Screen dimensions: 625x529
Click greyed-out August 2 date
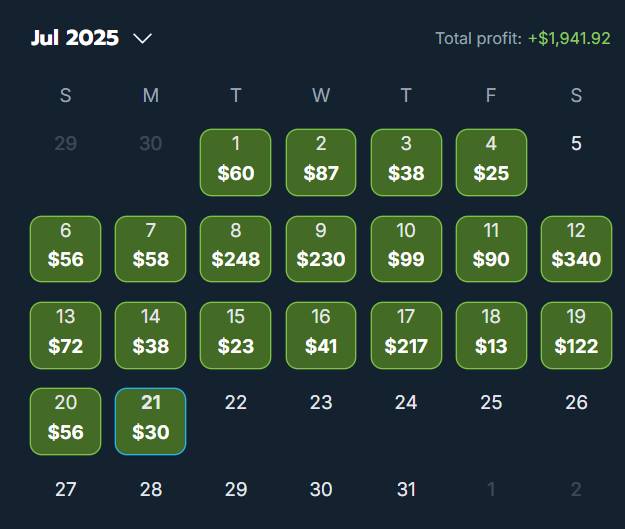[576, 489]
